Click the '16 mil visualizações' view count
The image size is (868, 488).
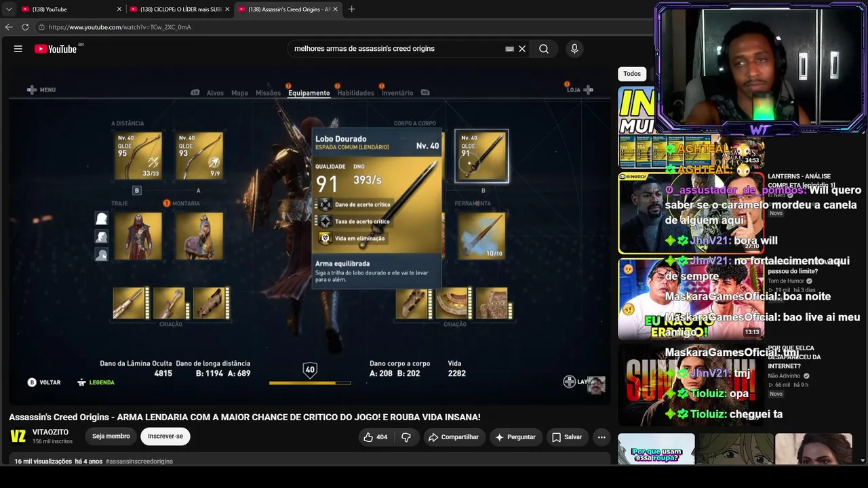click(x=43, y=462)
